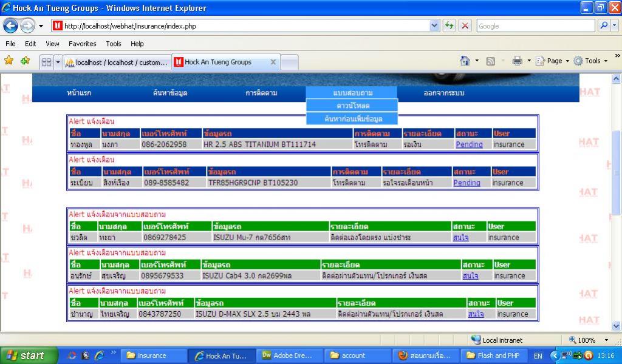This screenshot has width=622, height=364.
Task: Expand the Home button dropdown arrow
Action: [x=477, y=61]
